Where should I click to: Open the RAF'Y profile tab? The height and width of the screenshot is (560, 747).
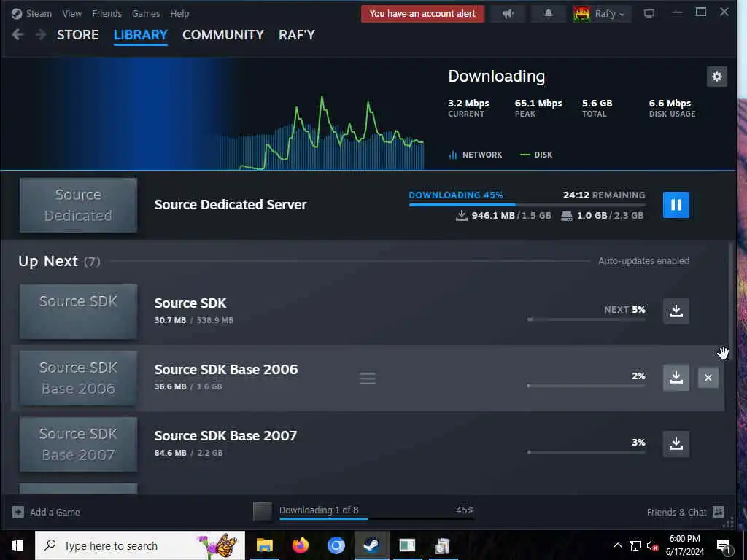297,35
